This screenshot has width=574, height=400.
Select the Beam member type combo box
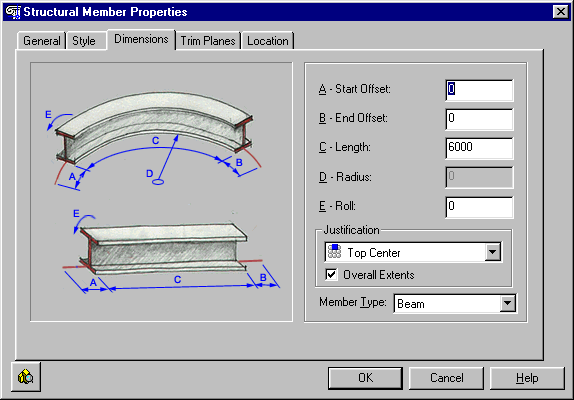455,303
